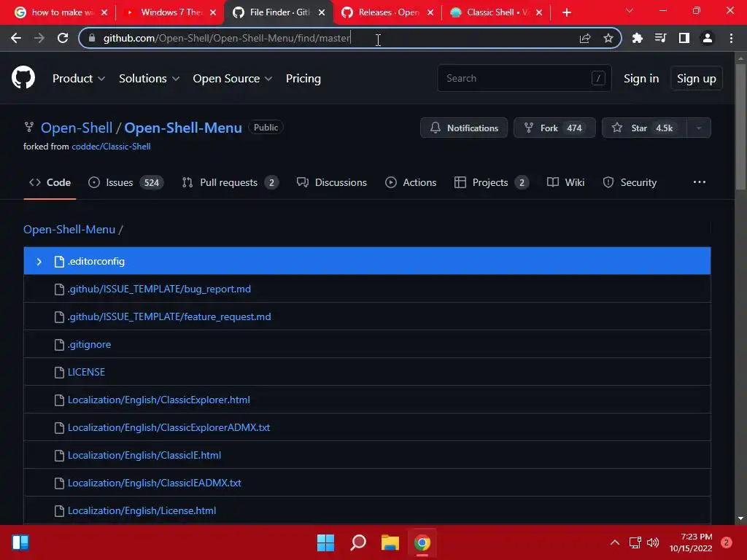Click the Fork button

tap(554, 128)
